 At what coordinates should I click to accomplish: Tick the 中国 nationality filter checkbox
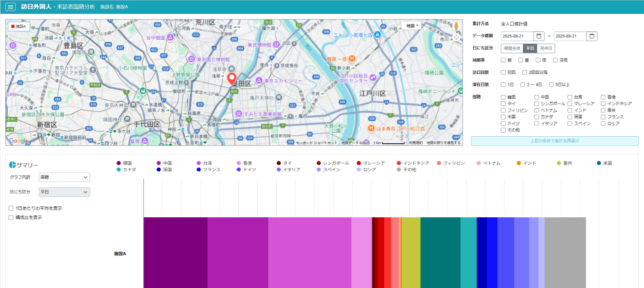click(537, 97)
